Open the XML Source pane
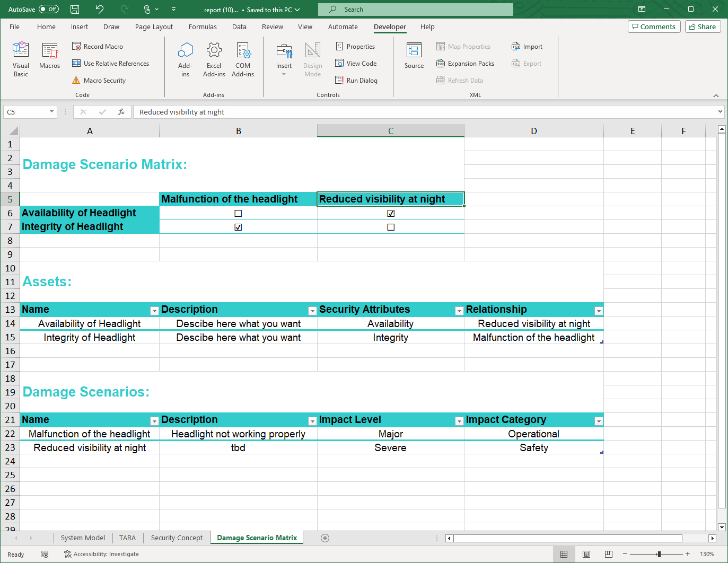 coord(414,56)
